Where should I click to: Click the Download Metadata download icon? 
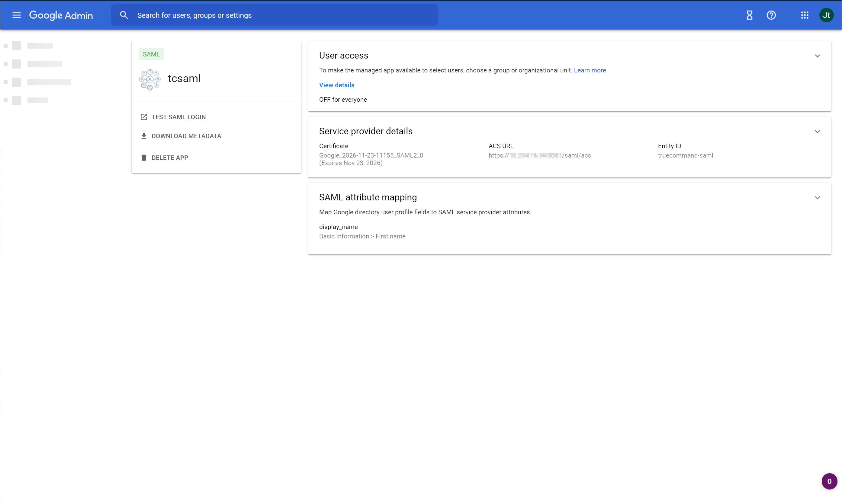(x=144, y=136)
